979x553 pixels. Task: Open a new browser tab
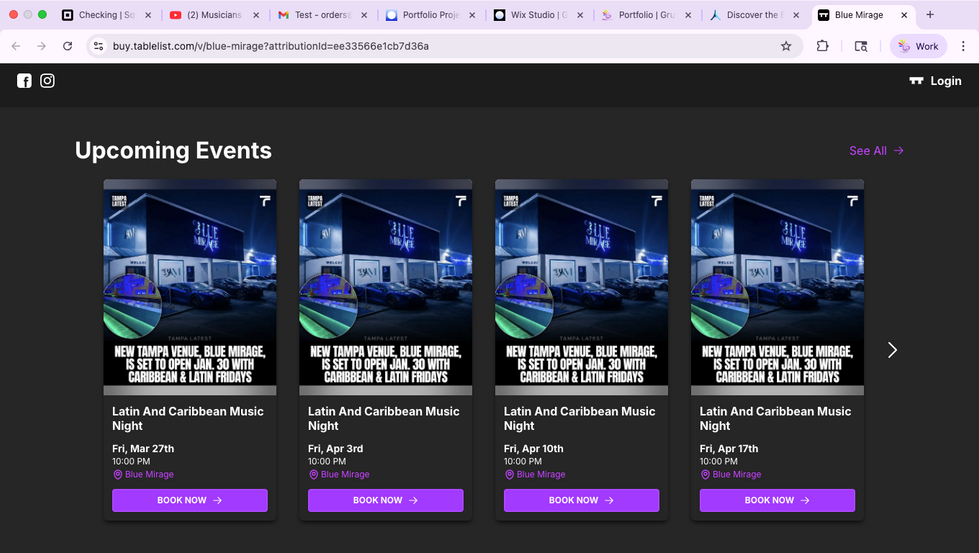pos(930,14)
